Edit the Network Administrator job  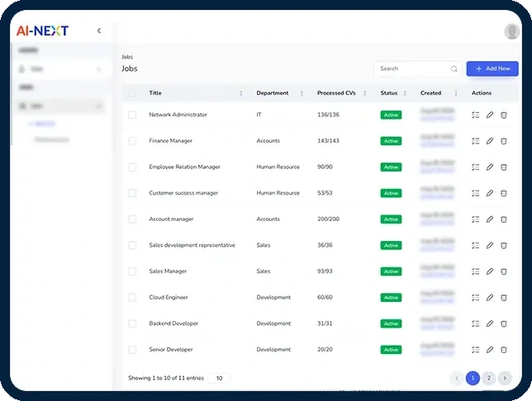coord(490,115)
